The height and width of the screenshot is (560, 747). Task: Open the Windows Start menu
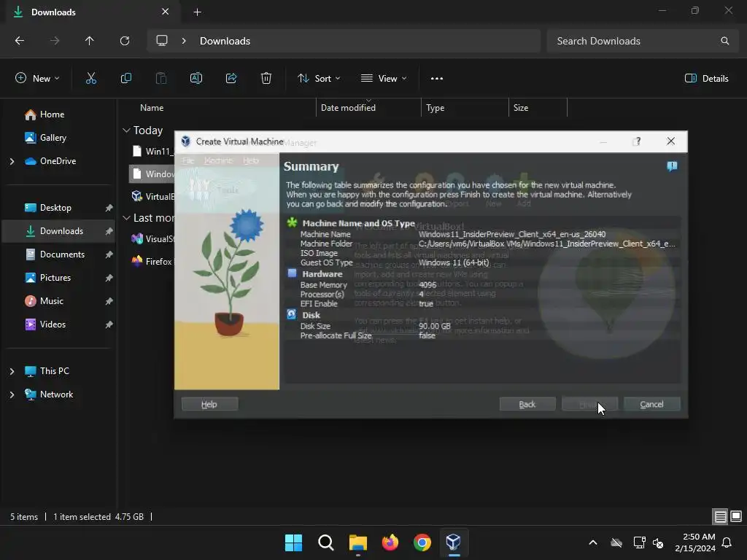pos(293,542)
